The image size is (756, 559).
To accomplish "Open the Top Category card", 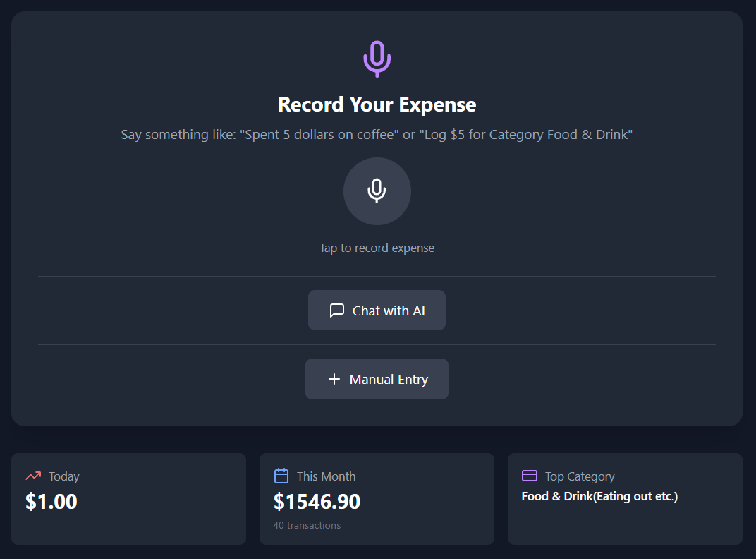I will 626,499.
